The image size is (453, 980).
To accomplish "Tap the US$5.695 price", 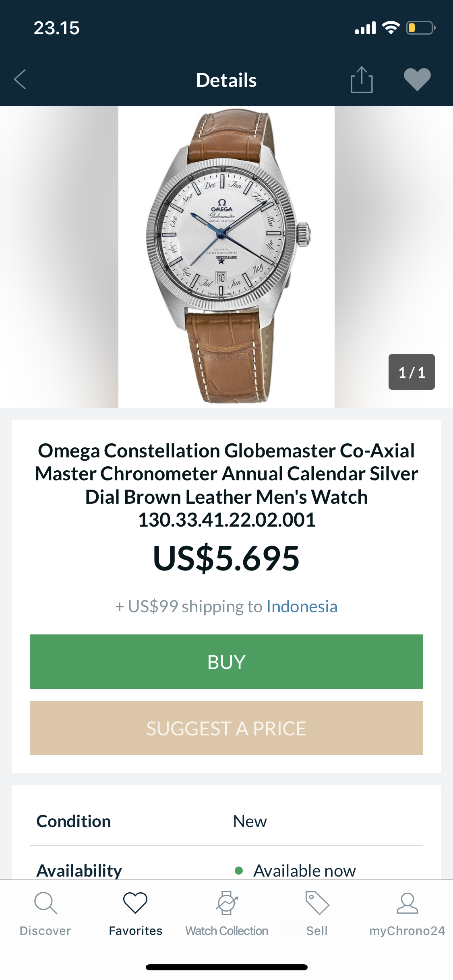I will pos(226,558).
